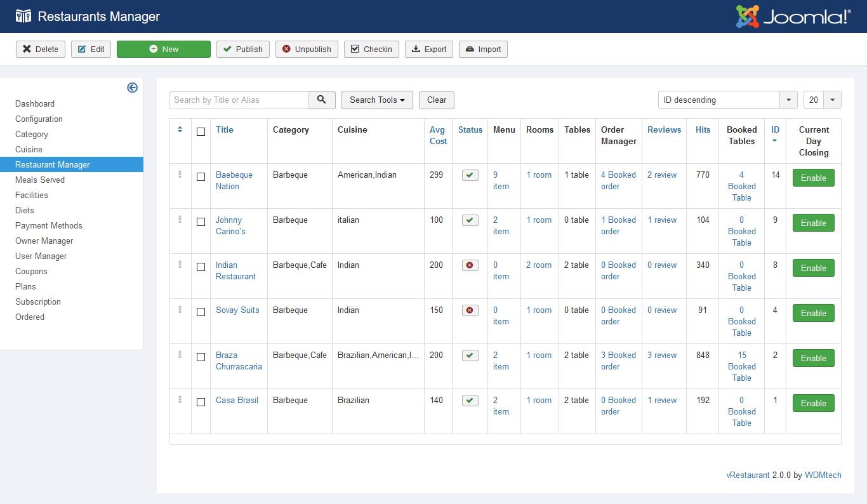This screenshot has height=504, width=867.
Task: Open Dashboard in the sidebar menu
Action: pyautogui.click(x=35, y=103)
